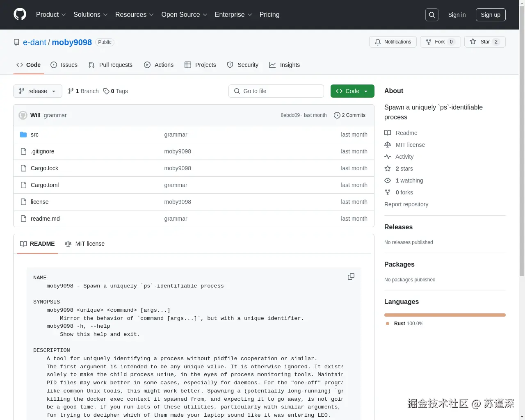Image resolution: width=525 pixels, height=420 pixels.
Task: Click the Cargo.lock file icon
Action: click(x=23, y=168)
